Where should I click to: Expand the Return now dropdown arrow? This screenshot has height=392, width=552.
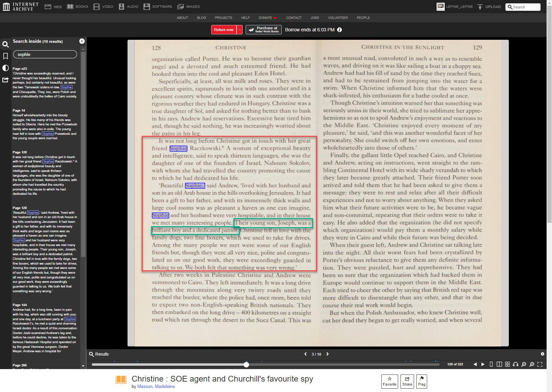pos(240,30)
